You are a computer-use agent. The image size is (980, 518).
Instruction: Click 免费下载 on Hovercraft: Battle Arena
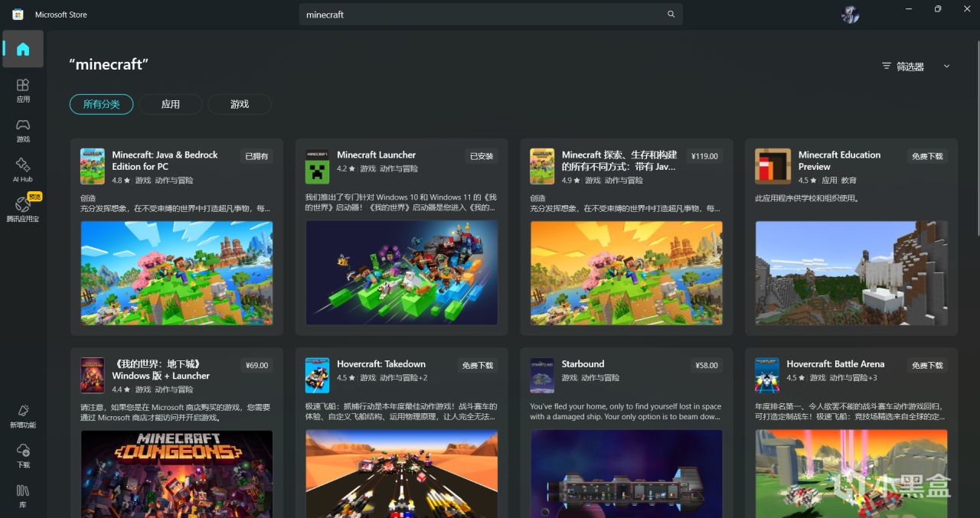(927, 366)
